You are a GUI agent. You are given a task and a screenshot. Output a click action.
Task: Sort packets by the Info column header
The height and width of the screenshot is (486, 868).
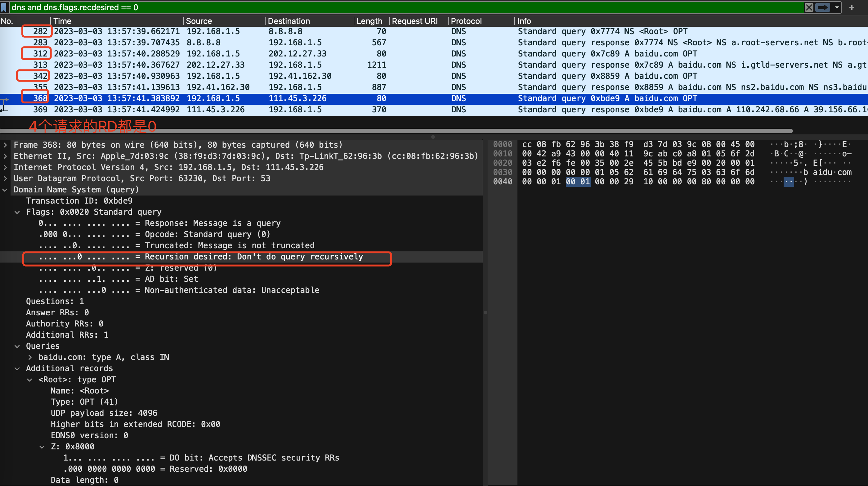[x=691, y=21]
